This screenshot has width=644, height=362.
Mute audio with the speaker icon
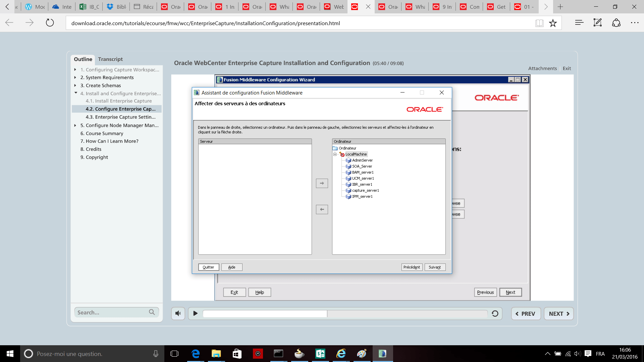pyautogui.click(x=178, y=313)
